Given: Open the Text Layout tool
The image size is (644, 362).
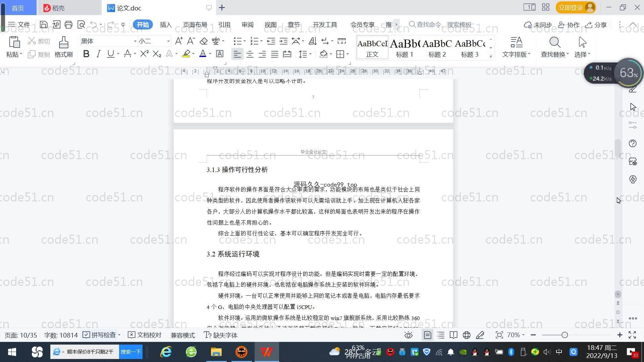Looking at the screenshot, I should point(516,43).
